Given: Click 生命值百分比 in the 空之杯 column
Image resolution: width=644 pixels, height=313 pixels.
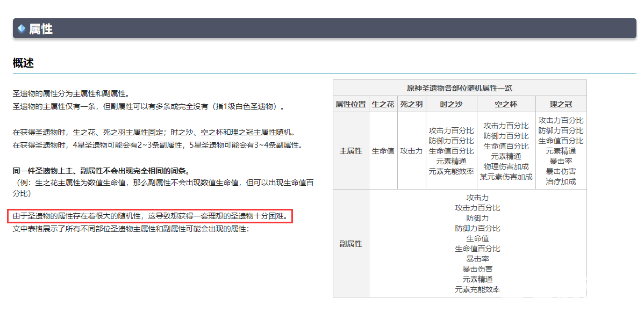Looking at the screenshot, I should pyautogui.click(x=506, y=146).
